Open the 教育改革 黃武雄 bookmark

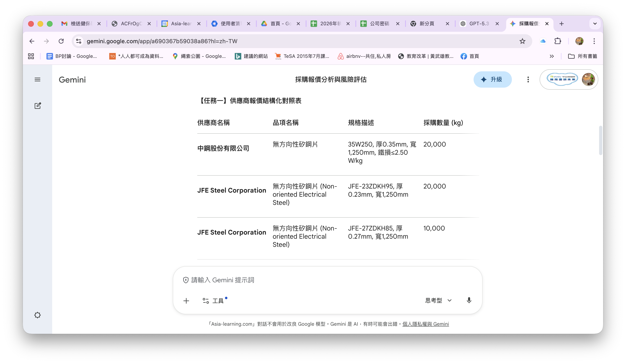pos(426,56)
